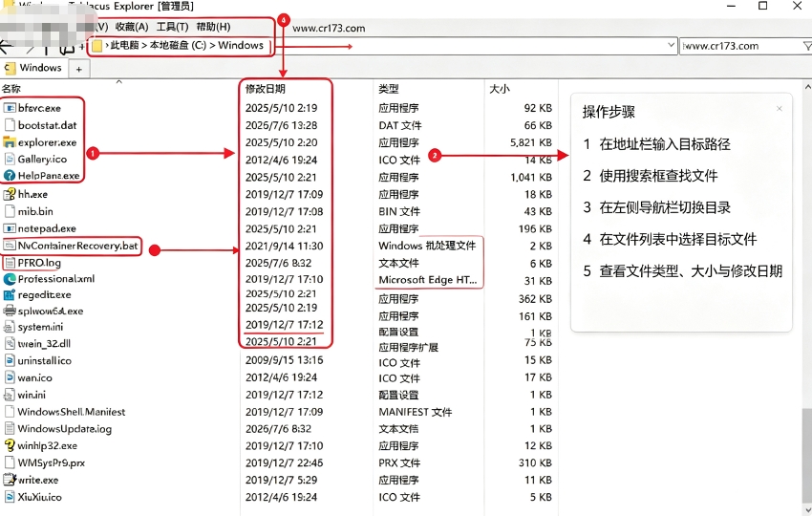The width and height of the screenshot is (812, 516).
Task: Click the write.exe WordPad icon
Action: click(x=10, y=480)
